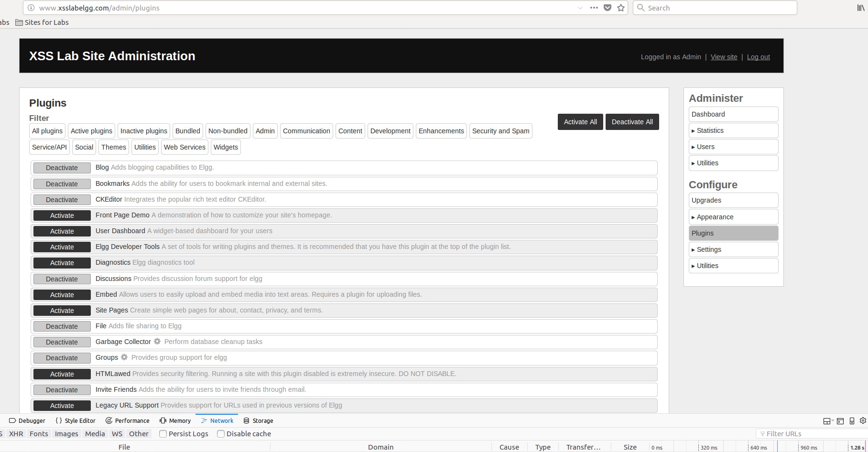Check the Disable cache option
868x452 pixels.
point(221,434)
